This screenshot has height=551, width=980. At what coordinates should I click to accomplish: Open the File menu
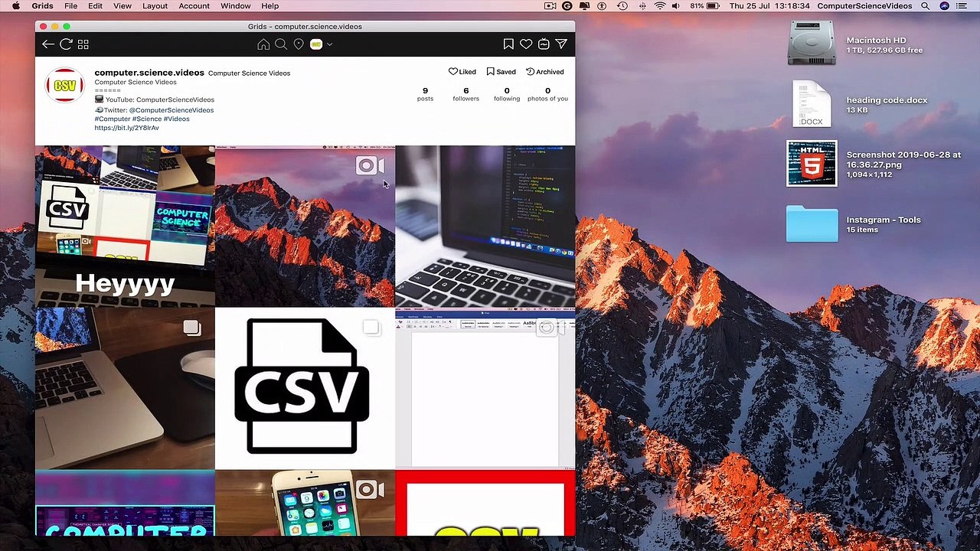(x=70, y=6)
